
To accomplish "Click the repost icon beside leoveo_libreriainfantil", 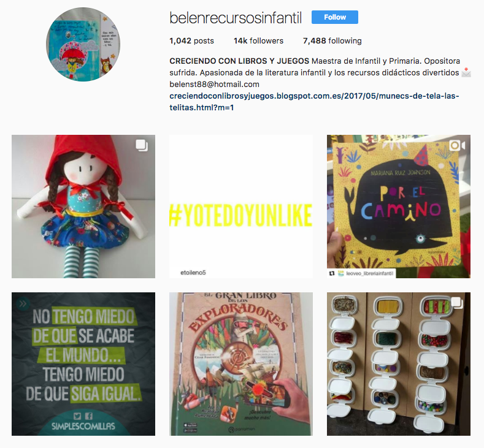I will click(332, 273).
